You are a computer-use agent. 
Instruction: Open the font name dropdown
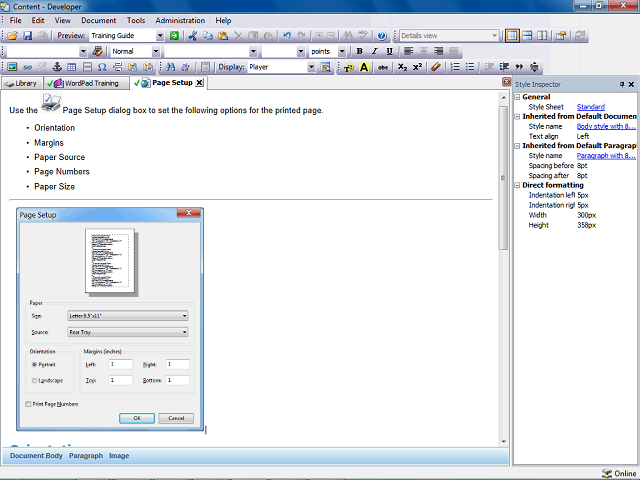tap(253, 51)
